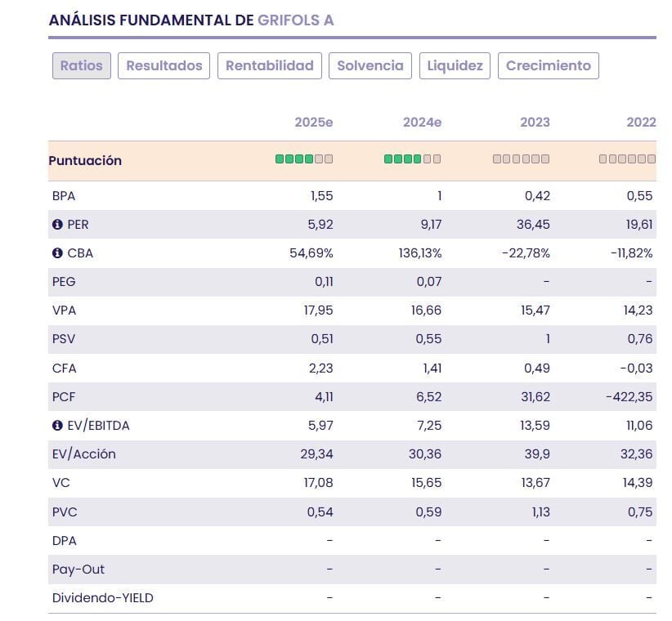This screenshot has width=672, height=621.
Task: Click the EV/EBITDA row label
Action: click(98, 426)
